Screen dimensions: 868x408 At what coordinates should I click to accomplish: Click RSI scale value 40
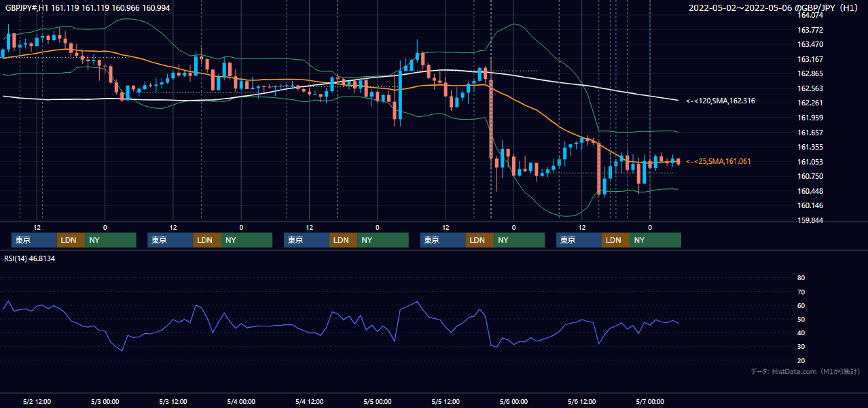point(801,333)
